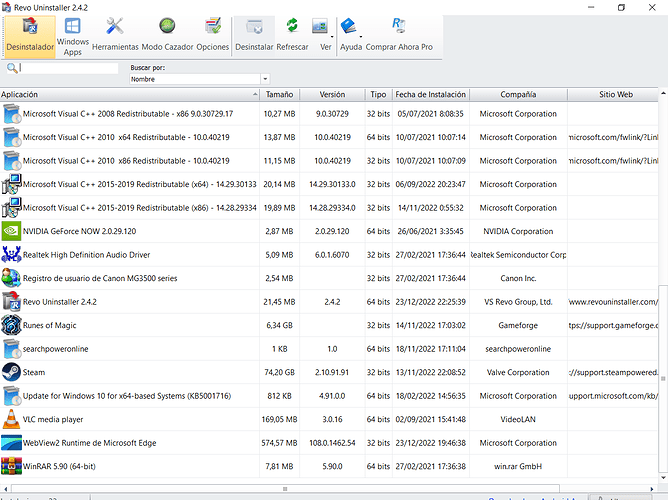The image size is (668, 500).
Task: Sort by Tipo column header
Action: tap(378, 95)
